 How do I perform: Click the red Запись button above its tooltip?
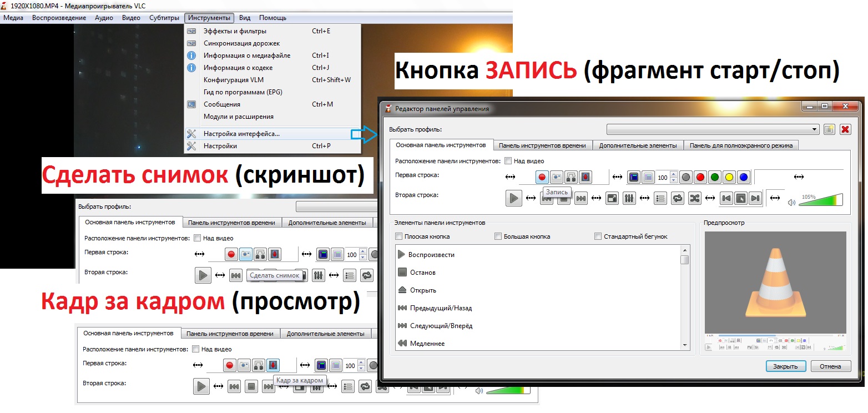[542, 178]
